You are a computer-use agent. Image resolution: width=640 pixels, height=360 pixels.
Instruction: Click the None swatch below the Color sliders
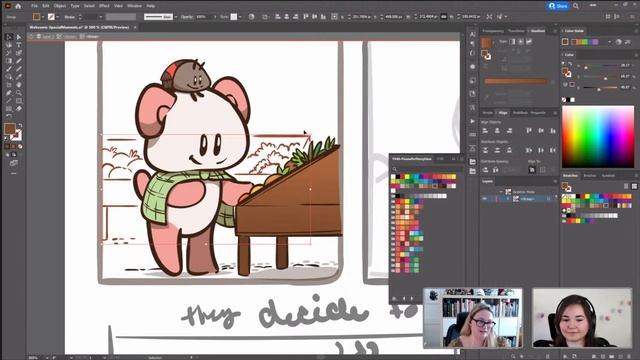tap(564, 100)
